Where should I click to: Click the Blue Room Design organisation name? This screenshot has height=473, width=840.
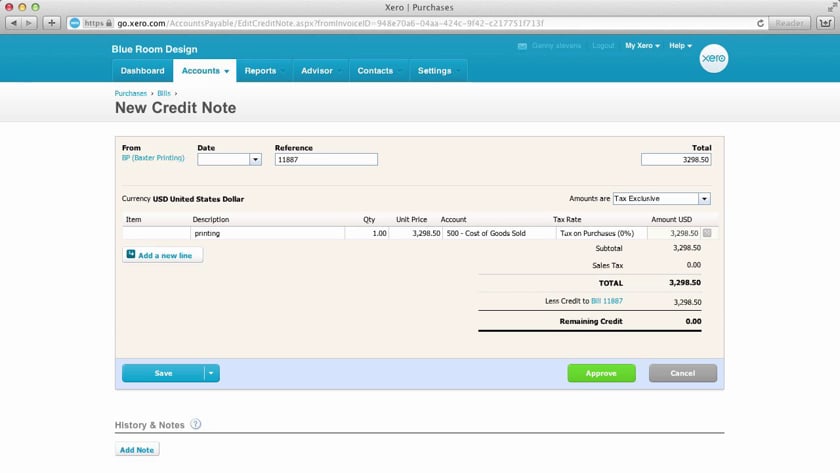click(154, 49)
